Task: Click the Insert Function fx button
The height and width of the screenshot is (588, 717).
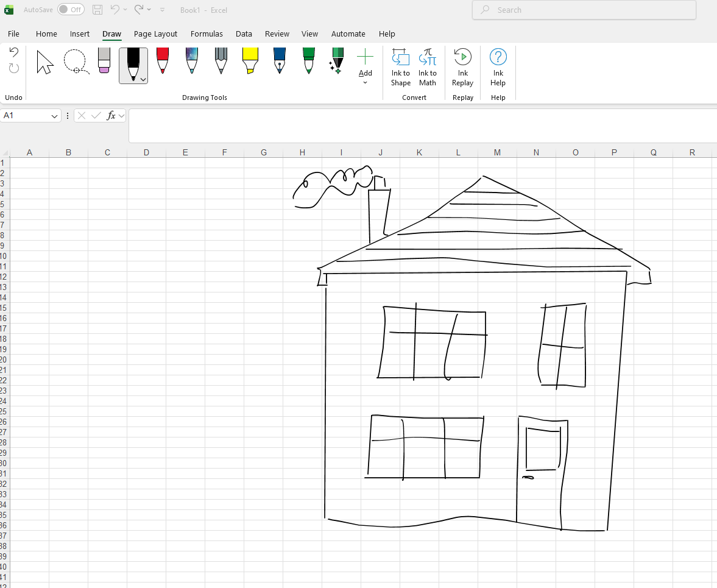Action: [x=111, y=116]
